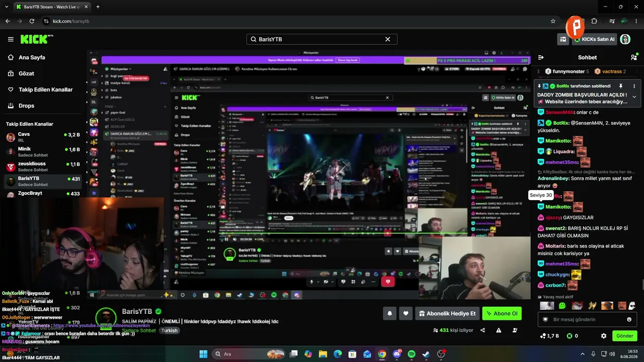The width and height of the screenshot is (644, 362).
Task: Open Spotify from the taskbar
Action: [412, 354]
